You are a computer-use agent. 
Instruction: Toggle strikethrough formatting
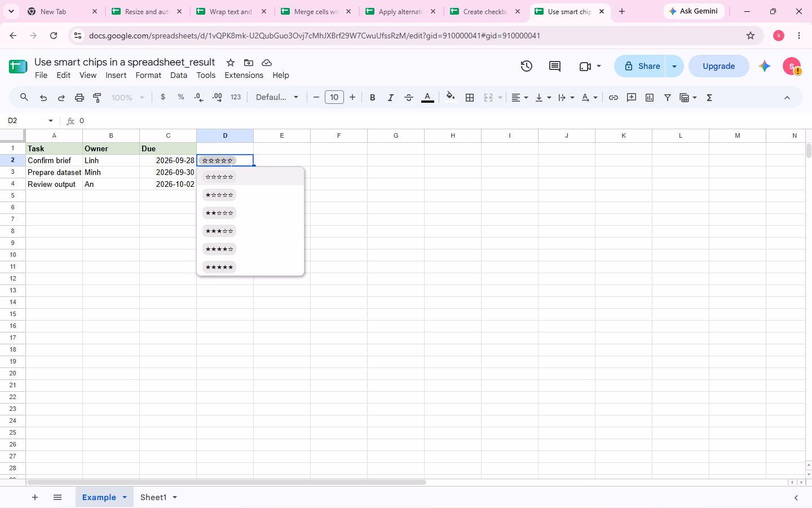[x=409, y=98]
